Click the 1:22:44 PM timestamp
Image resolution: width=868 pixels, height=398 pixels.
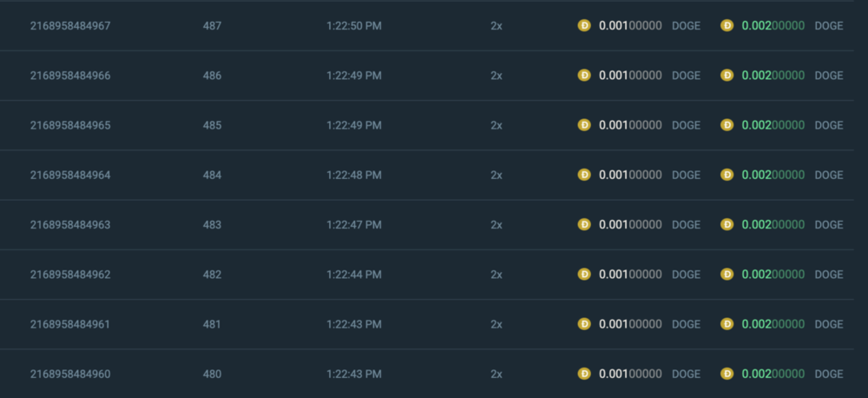click(354, 275)
